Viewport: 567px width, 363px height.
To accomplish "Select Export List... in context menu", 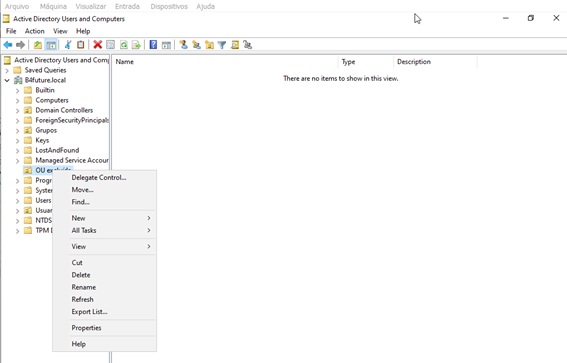I will 105,312.
